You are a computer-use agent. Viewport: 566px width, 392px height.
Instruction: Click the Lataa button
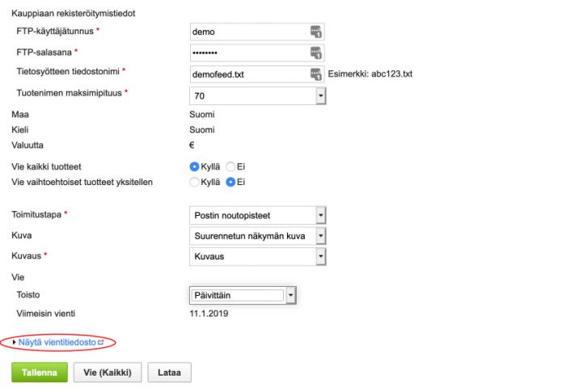169,373
